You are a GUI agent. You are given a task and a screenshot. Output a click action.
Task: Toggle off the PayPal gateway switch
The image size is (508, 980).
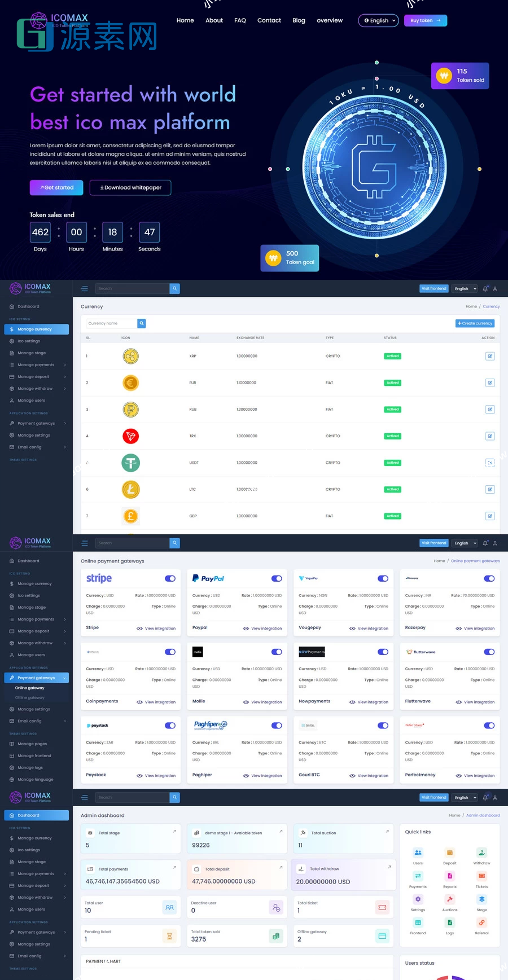coord(277,578)
